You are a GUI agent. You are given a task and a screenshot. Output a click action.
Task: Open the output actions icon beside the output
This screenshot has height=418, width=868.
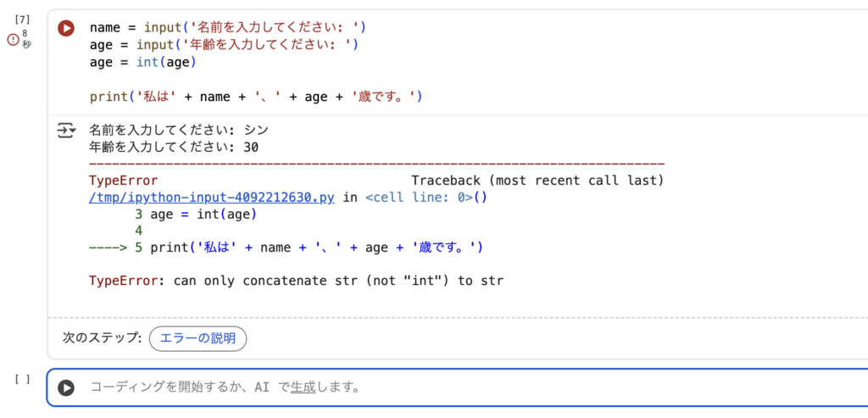[66, 131]
